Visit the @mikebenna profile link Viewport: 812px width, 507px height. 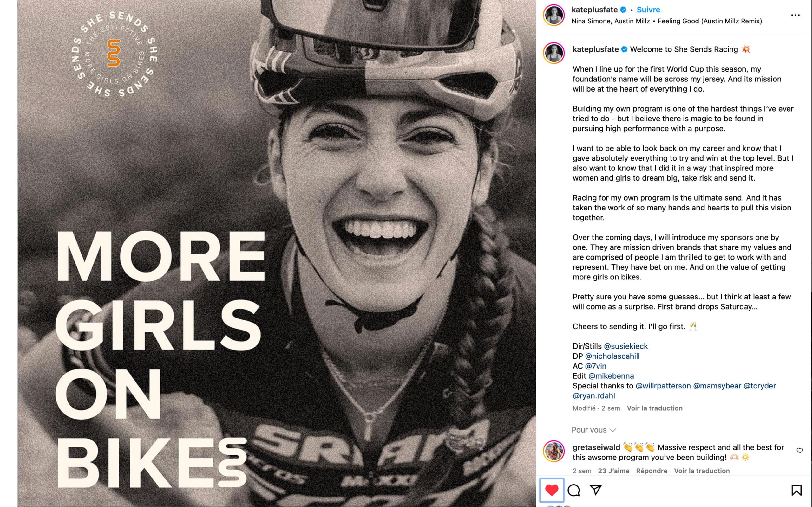[x=611, y=376]
